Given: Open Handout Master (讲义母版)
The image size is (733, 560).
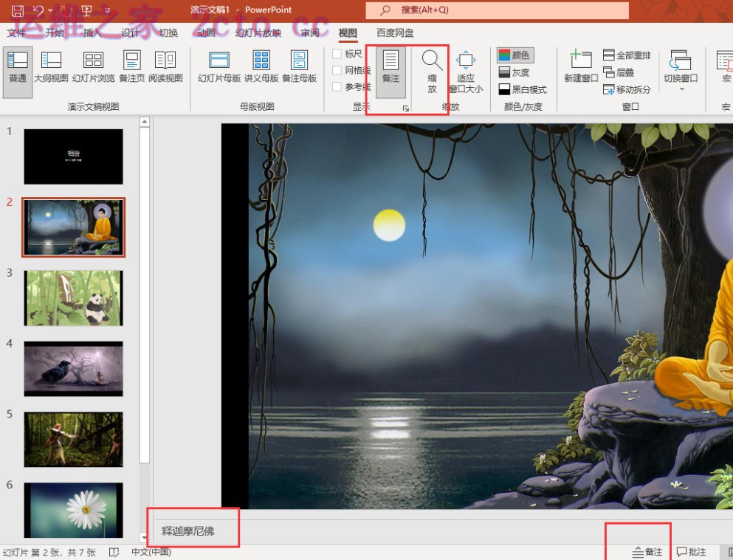Looking at the screenshot, I should tap(261, 67).
